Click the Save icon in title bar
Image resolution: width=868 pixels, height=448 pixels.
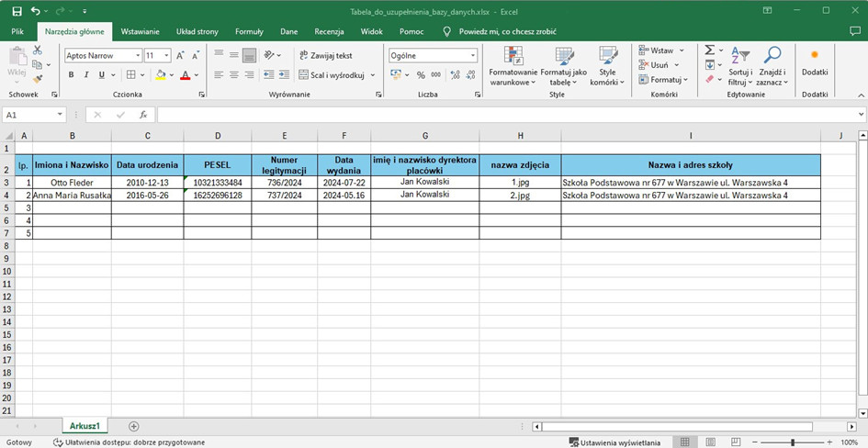(17, 11)
